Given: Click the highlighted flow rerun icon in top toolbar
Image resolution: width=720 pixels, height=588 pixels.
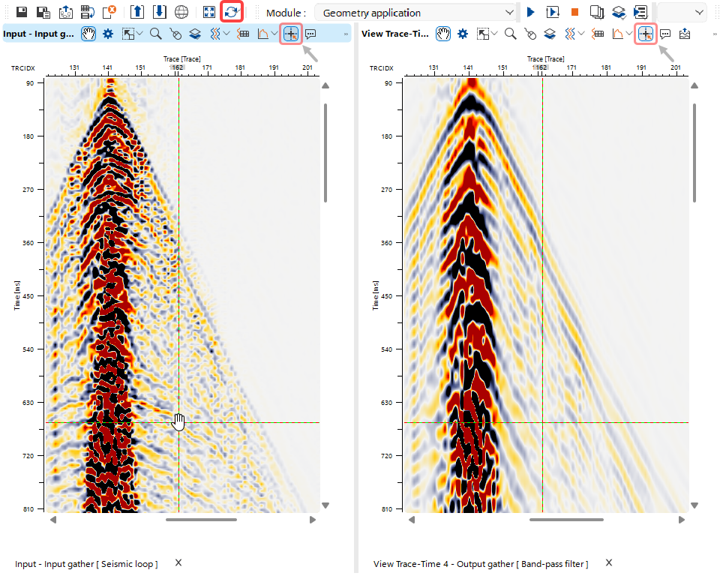Looking at the screenshot, I should [231, 11].
